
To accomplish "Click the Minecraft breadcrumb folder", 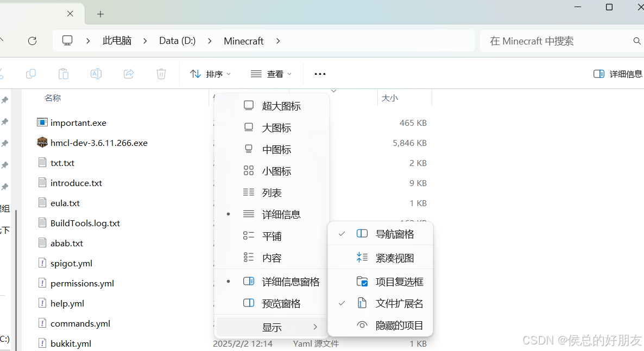I will coord(244,41).
